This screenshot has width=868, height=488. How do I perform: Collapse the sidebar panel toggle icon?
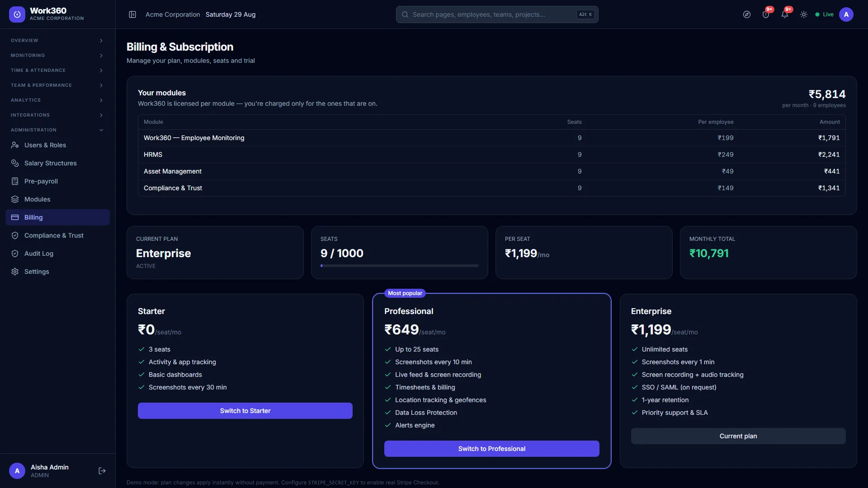132,14
